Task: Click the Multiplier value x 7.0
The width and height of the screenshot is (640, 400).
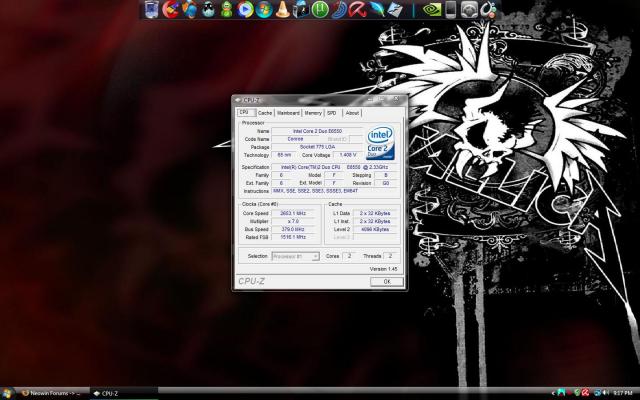Action: (293, 221)
